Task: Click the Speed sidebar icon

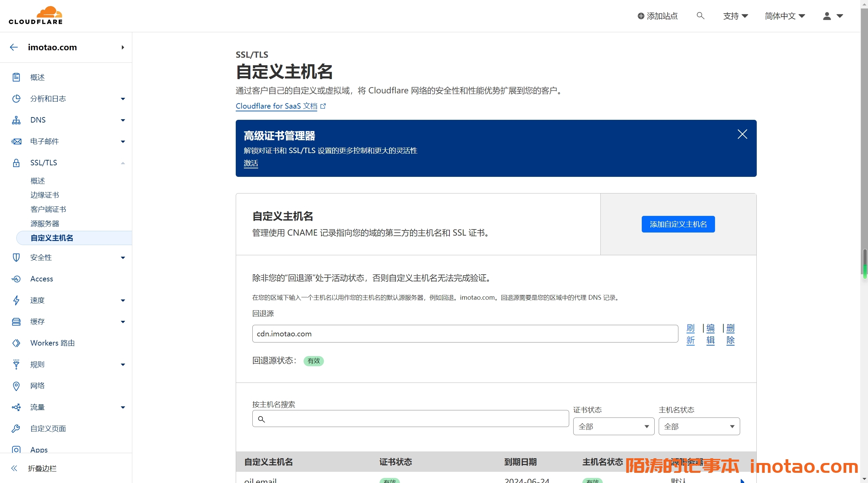Action: (16, 300)
